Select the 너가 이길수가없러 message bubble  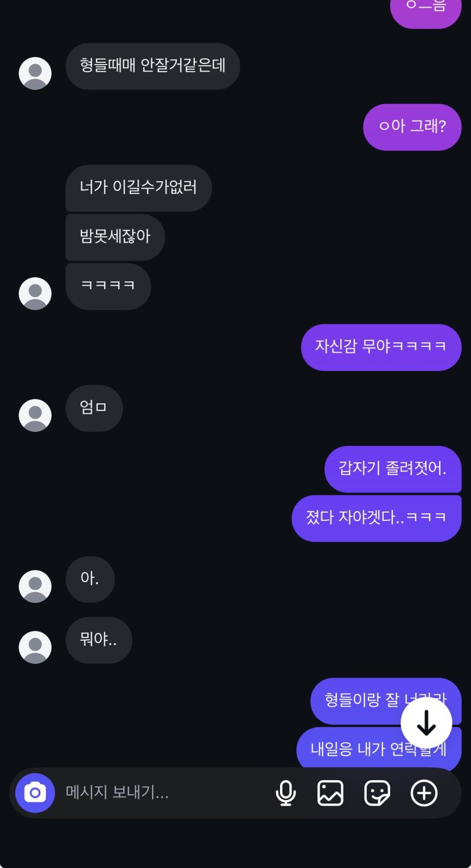pyautogui.click(x=138, y=188)
